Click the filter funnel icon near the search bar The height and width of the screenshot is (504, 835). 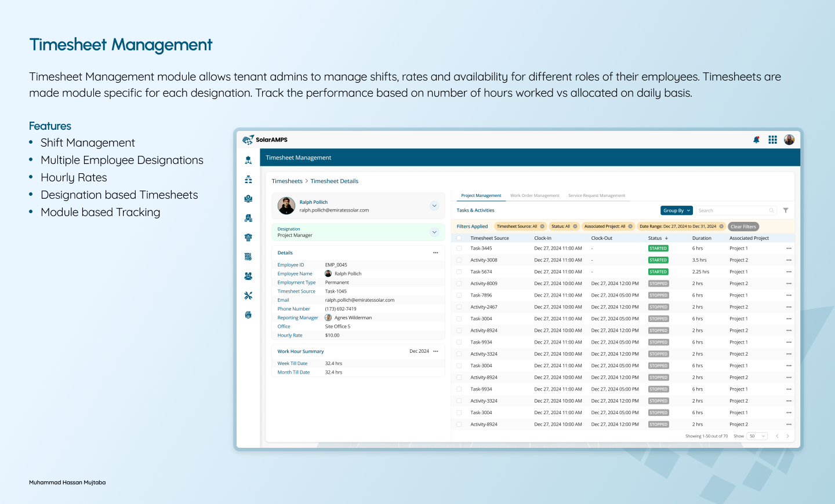[x=786, y=210]
